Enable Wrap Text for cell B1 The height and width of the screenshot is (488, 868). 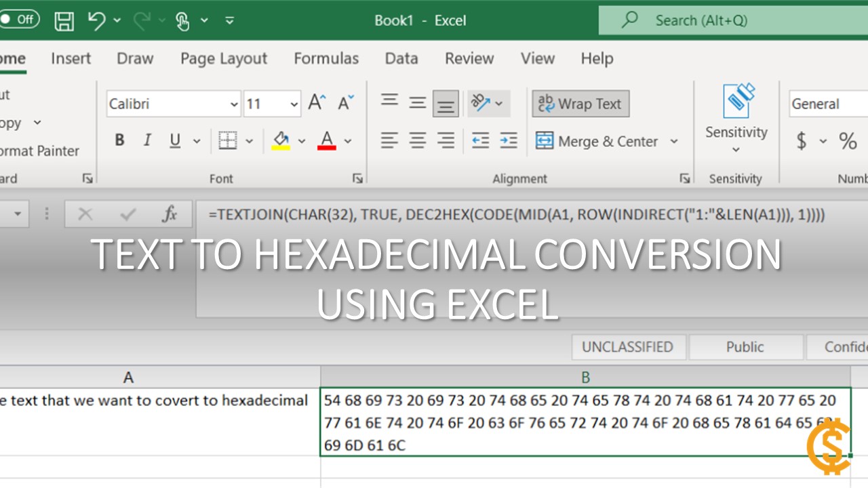(580, 103)
